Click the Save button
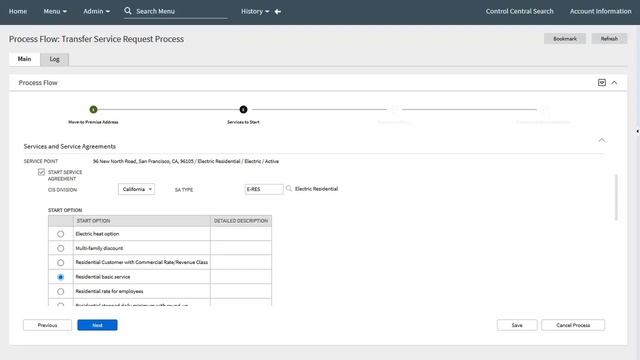The height and width of the screenshot is (360, 640). click(x=517, y=325)
